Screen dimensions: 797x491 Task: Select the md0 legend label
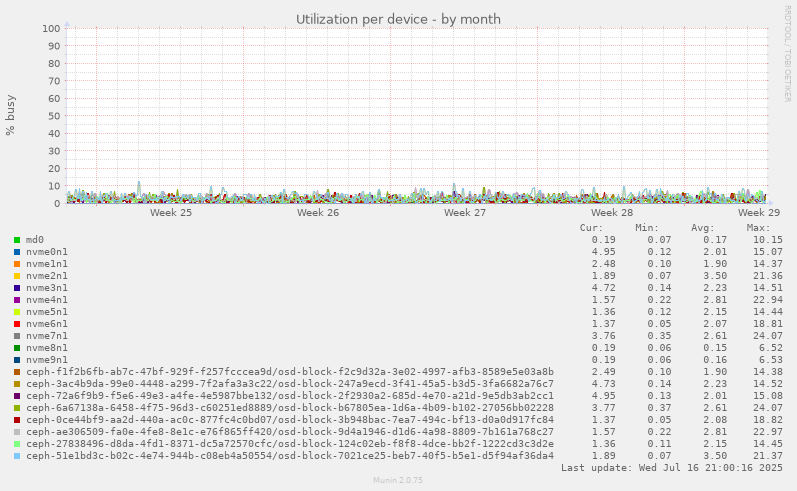(35, 240)
